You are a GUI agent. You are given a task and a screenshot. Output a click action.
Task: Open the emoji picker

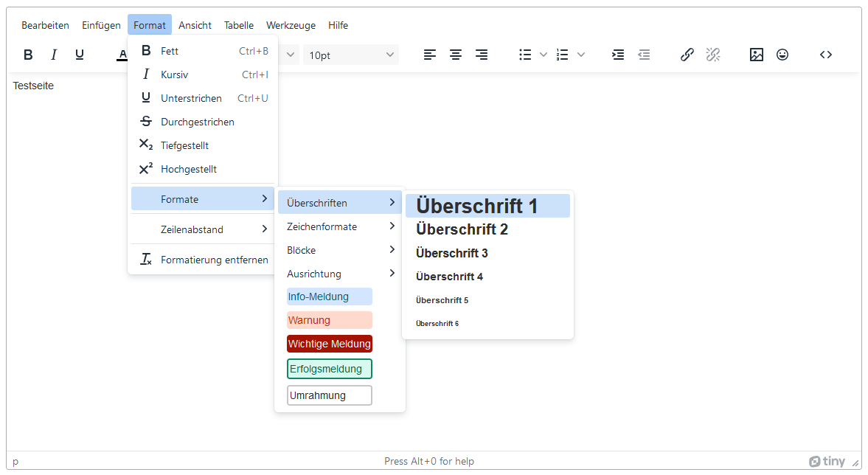coord(782,55)
